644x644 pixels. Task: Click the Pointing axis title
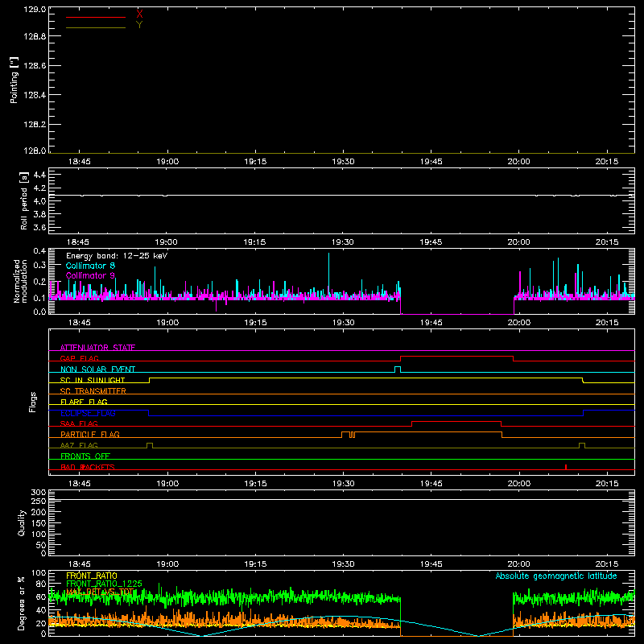14,80
